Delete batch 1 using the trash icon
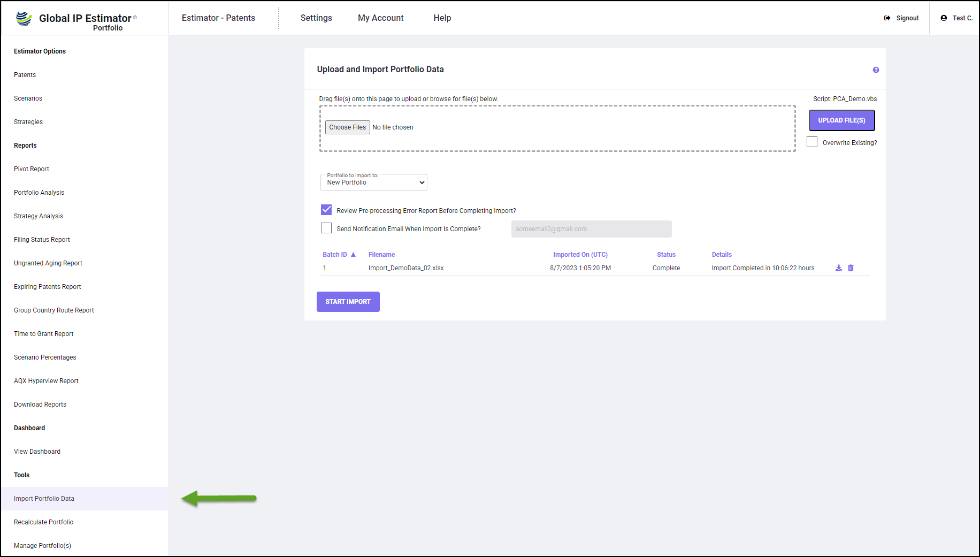The image size is (980, 557). coord(851,268)
